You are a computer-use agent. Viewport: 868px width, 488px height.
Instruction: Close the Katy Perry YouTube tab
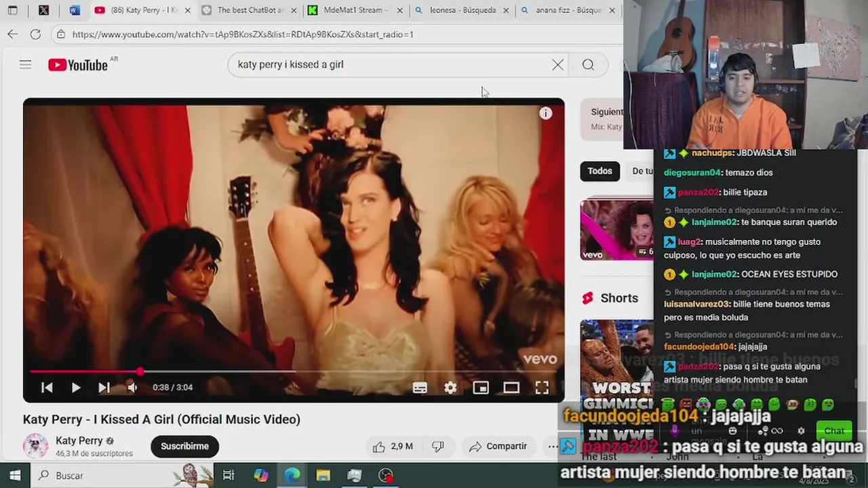188,10
